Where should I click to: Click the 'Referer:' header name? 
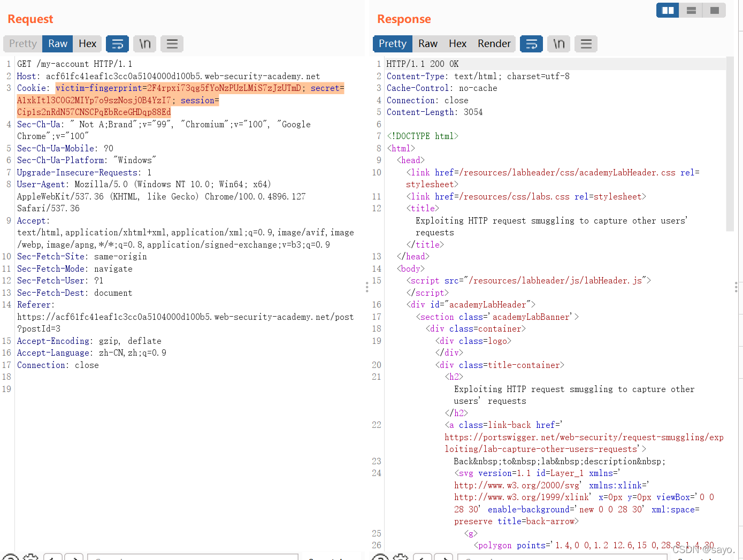pyautogui.click(x=36, y=305)
